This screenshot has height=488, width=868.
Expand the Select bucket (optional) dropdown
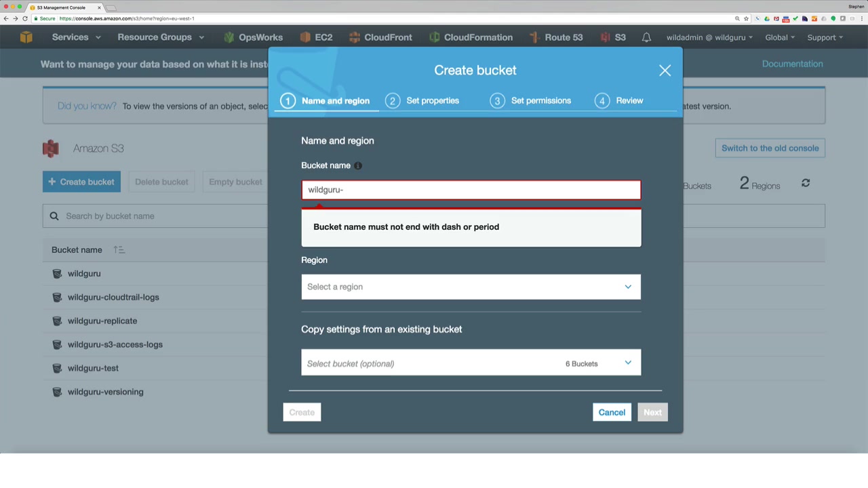[471, 363]
